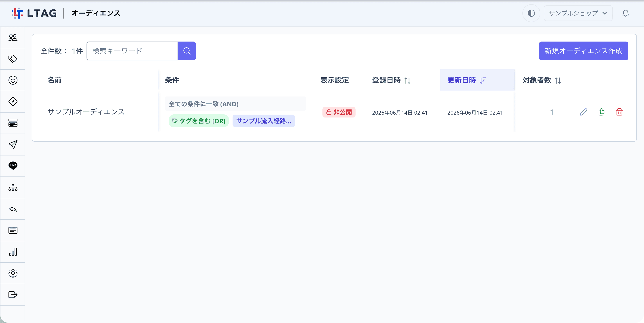Click the 表示設定 column header
The width and height of the screenshot is (644, 323).
[335, 80]
